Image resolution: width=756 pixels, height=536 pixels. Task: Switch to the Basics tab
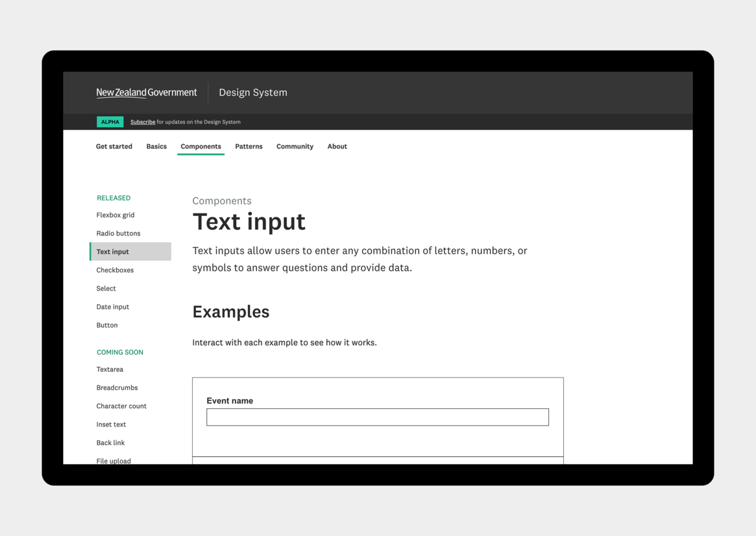[156, 147]
